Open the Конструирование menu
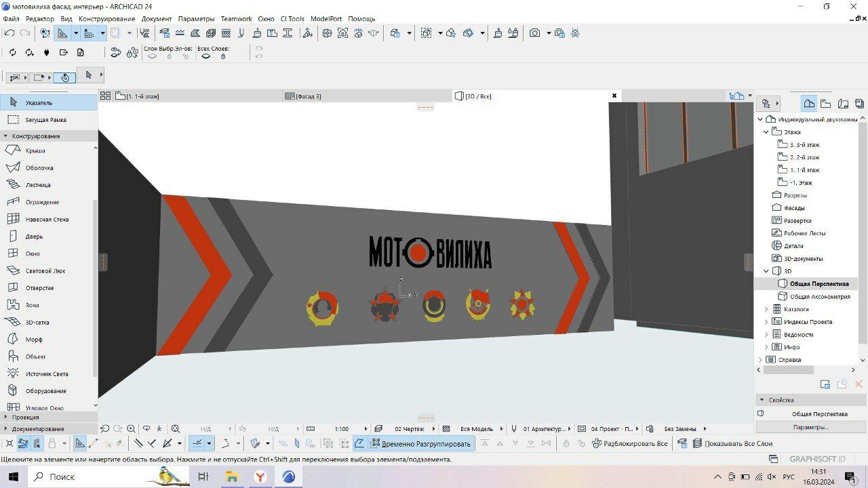Screen dimensions: 868x488 (106, 19)
